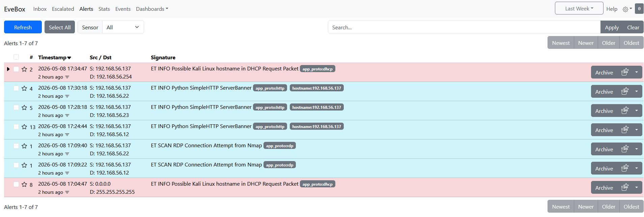Clear the search box with the Clear button
The width and height of the screenshot is (644, 217).
(x=633, y=27)
